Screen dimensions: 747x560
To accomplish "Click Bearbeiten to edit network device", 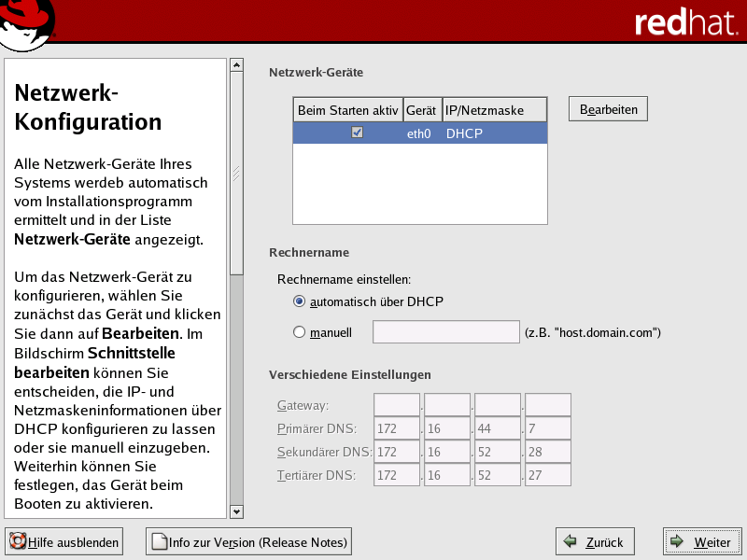I will click(608, 109).
